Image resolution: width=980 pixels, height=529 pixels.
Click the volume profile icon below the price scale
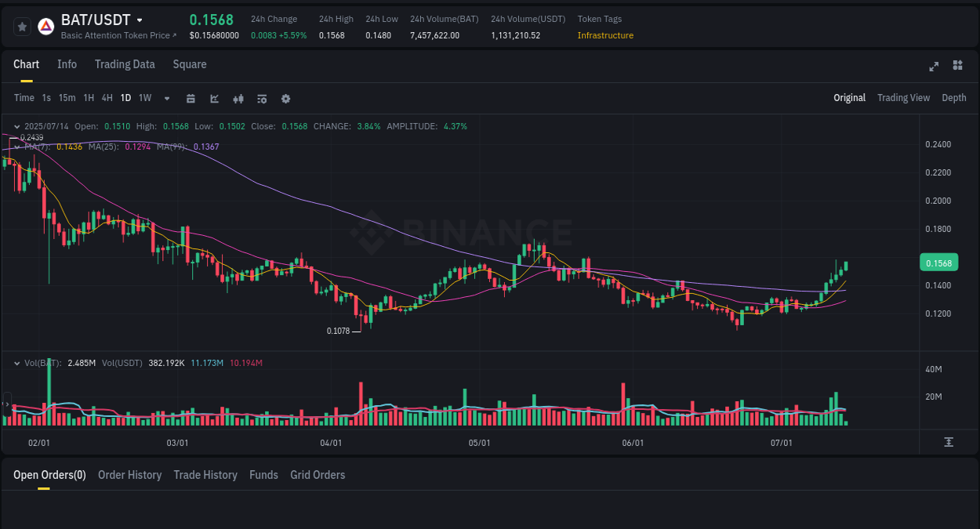click(x=948, y=442)
